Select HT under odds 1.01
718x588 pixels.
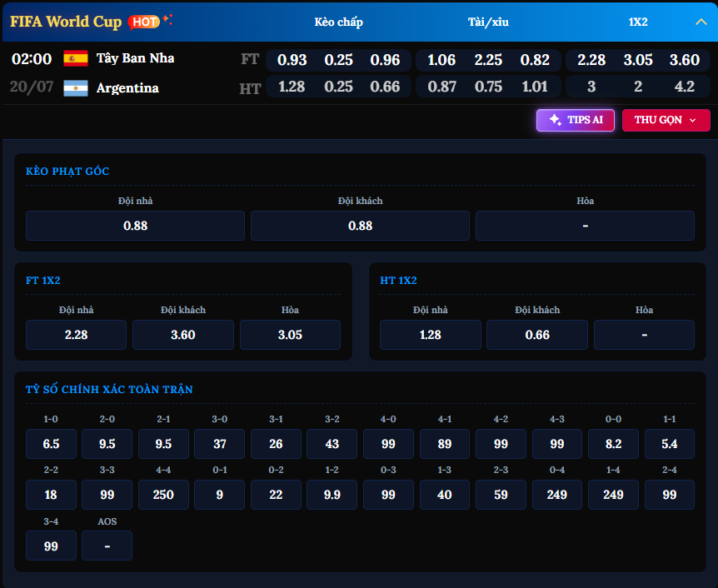535,87
